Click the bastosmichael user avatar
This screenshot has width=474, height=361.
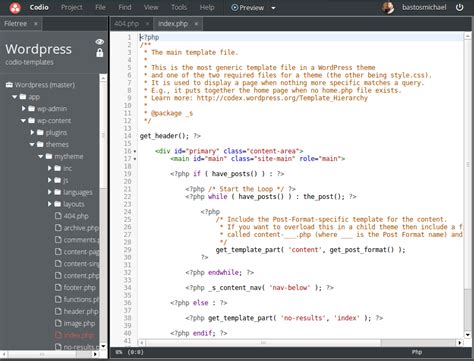388,8
